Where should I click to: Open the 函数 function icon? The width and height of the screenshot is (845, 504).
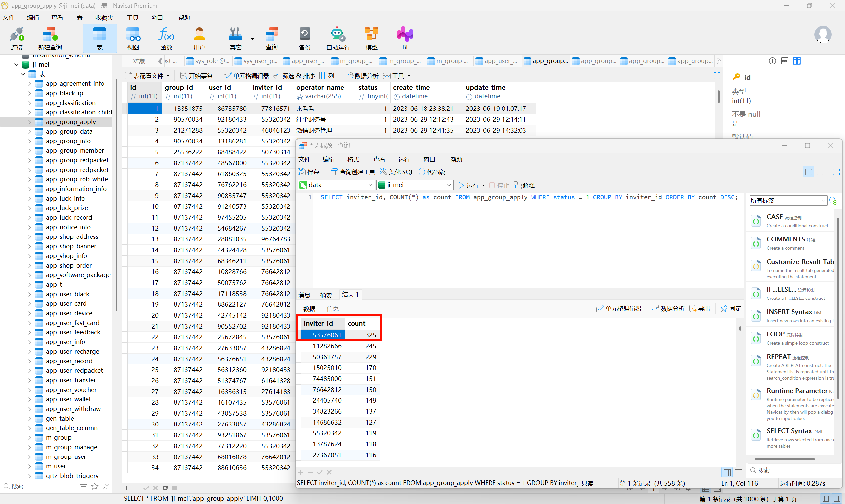click(x=166, y=38)
